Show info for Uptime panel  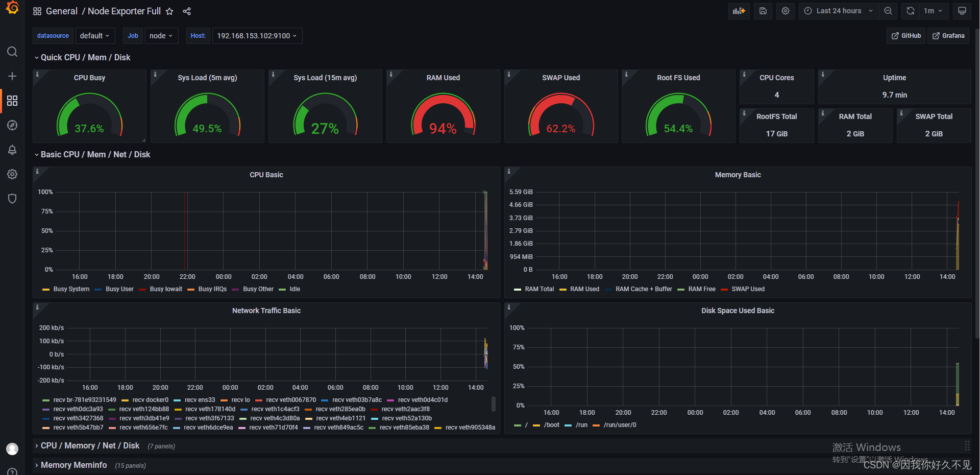(x=822, y=75)
